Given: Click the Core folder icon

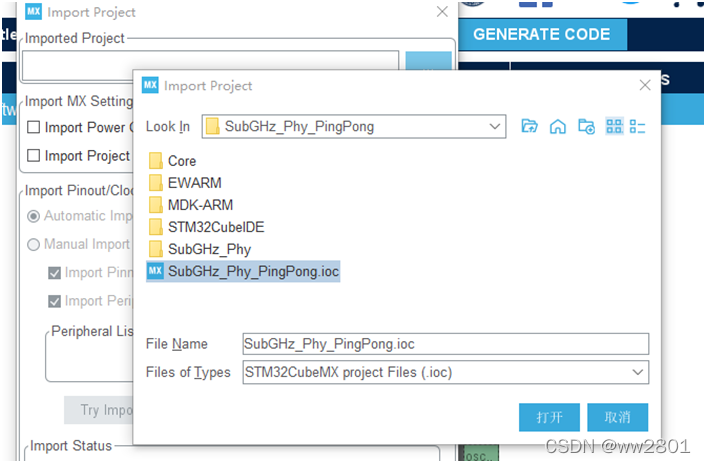Looking at the screenshot, I should (155, 161).
